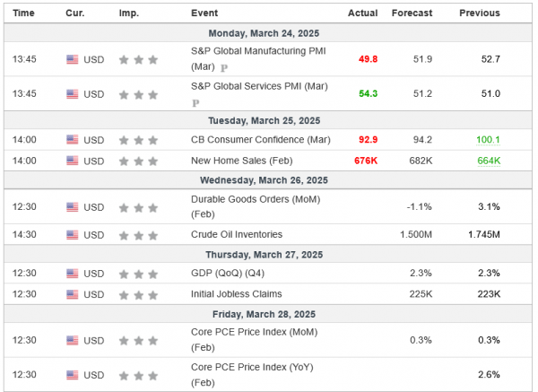538x392 pixels.
Task: Click the Actual column header
Action: [363, 13]
